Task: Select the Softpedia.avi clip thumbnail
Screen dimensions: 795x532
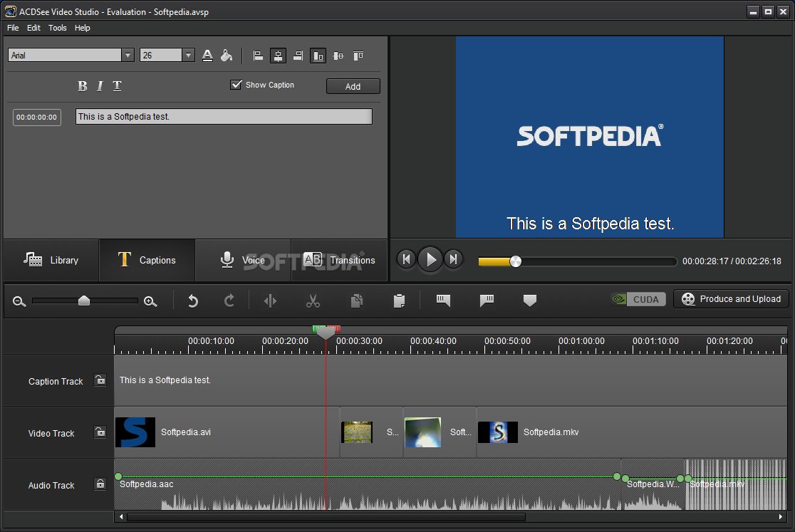Action: 135,432
